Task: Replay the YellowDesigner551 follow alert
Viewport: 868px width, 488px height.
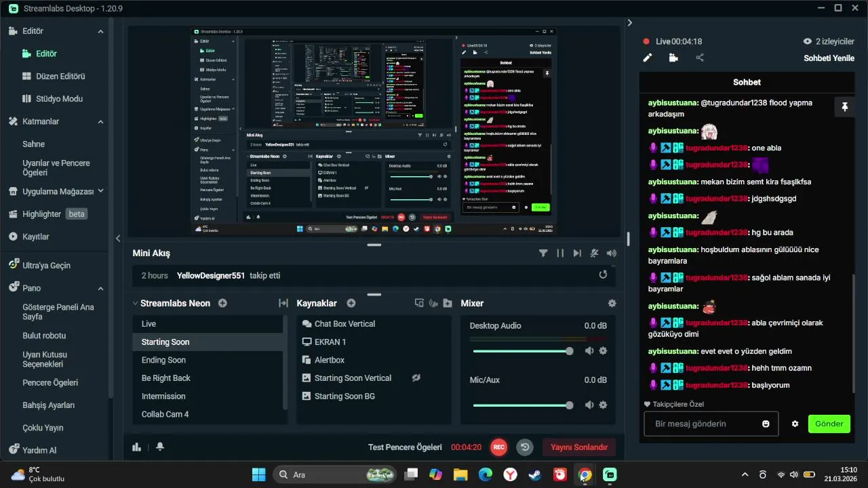Action: point(603,274)
